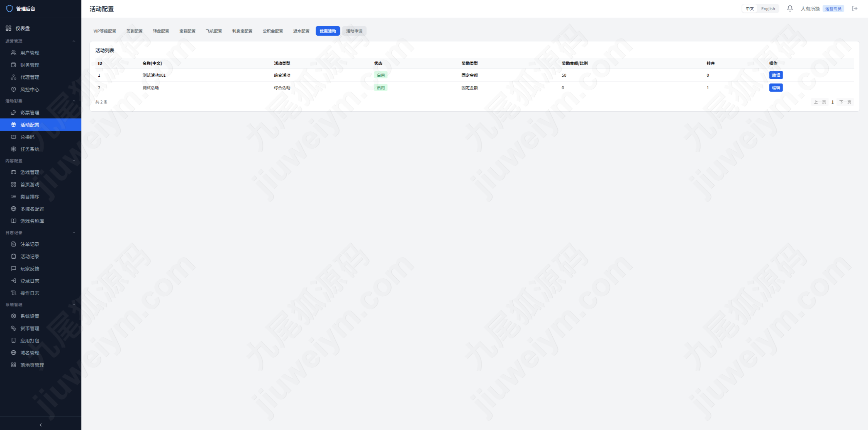
Task: Collapse the sidebar with bottom chevron
Action: click(x=41, y=425)
